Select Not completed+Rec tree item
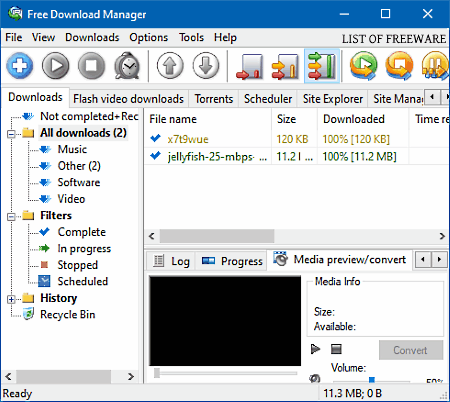The width and height of the screenshot is (450, 402). pyautogui.click(x=89, y=116)
